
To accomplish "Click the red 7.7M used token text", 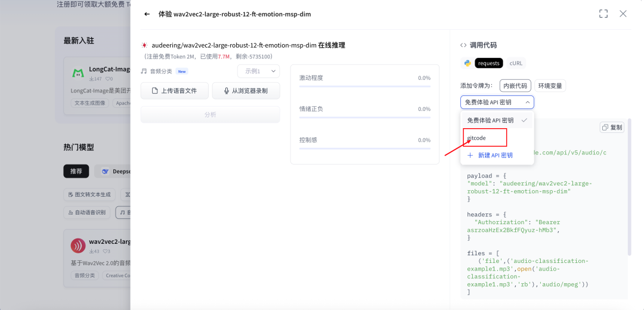I will click(224, 56).
